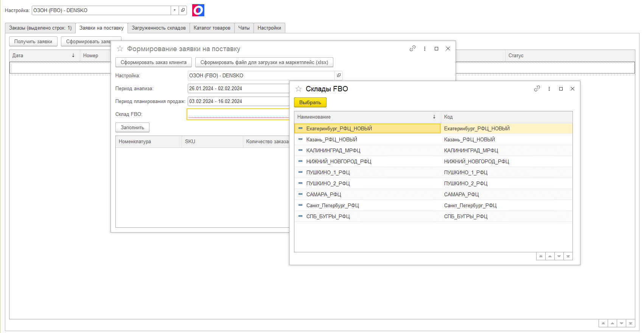This screenshot has width=644, height=333.
Task: Add Склады FBO window to favorites star
Action: (x=299, y=89)
